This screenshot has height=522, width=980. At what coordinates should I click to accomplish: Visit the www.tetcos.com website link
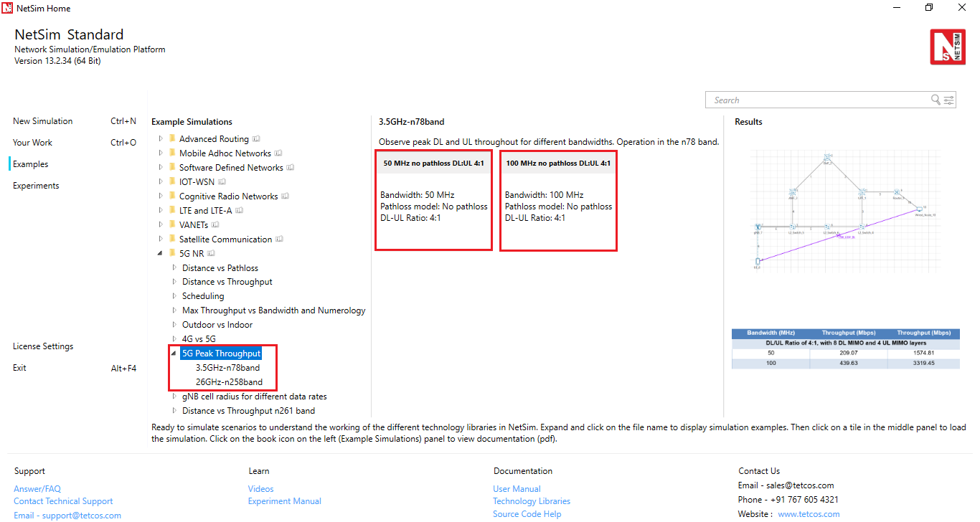809,514
